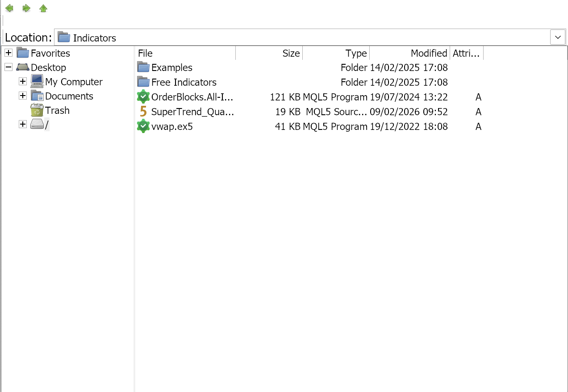Open the Location dropdown arrow
Image resolution: width=568 pixels, height=392 pixels.
(x=558, y=38)
